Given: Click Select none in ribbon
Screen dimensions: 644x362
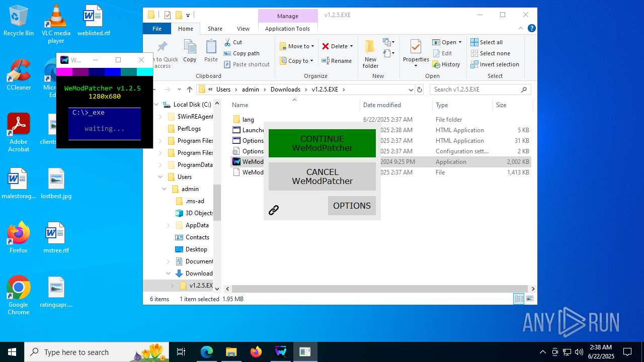Looking at the screenshot, I should [491, 53].
